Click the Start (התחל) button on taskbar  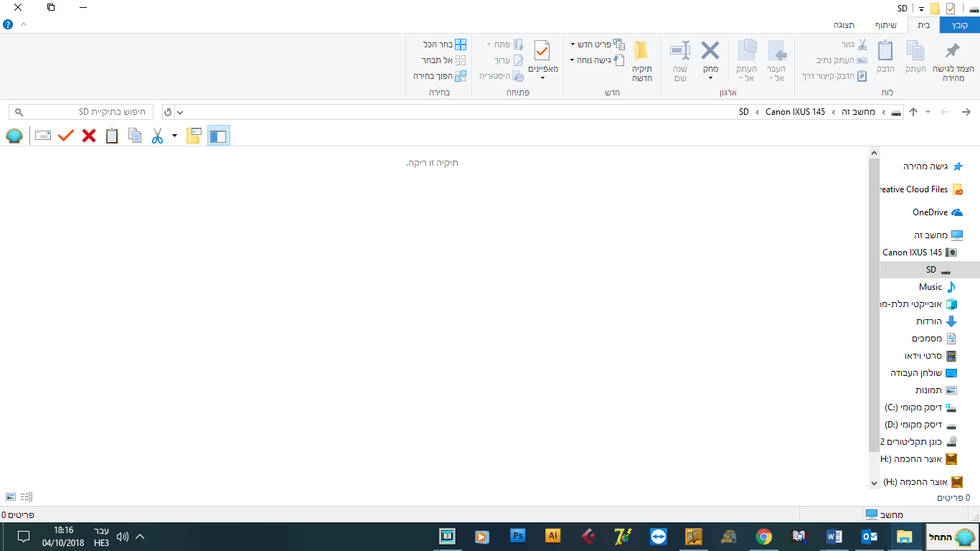[952, 537]
